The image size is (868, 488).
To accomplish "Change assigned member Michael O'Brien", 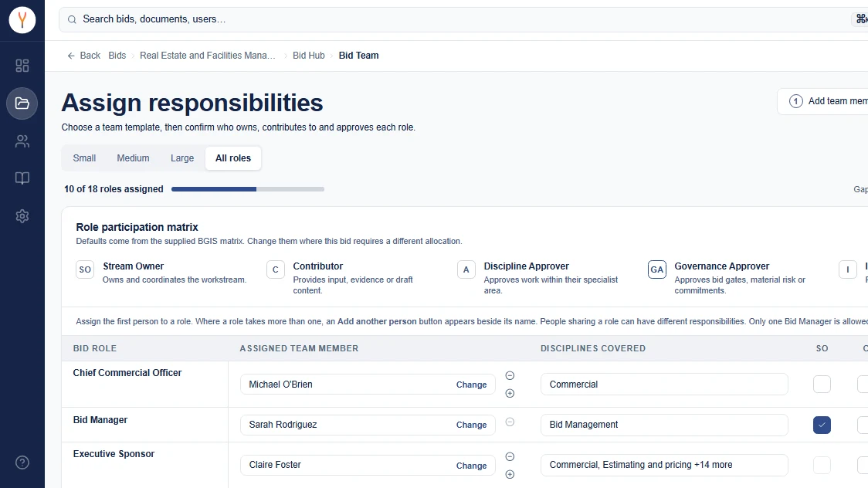I will 471,385.
